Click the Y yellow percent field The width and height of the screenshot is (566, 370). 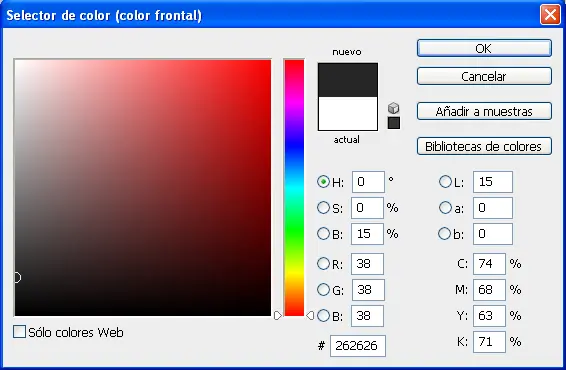(x=489, y=316)
